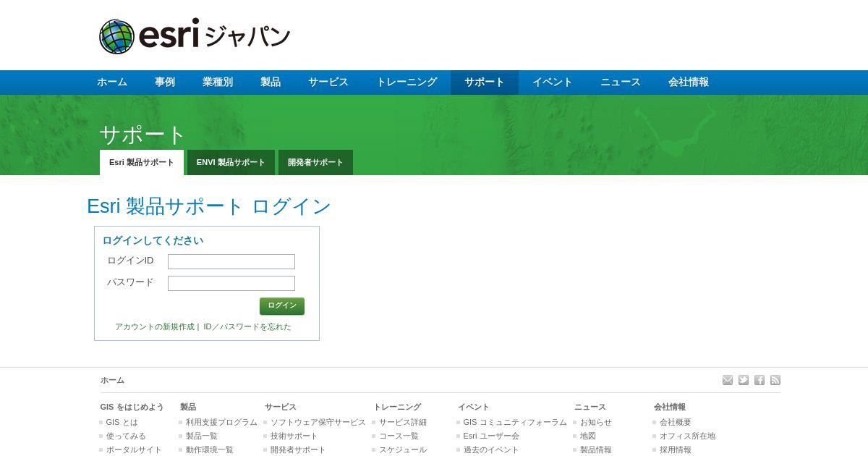Switch to the ENVI 製品サポート tab

tap(231, 162)
